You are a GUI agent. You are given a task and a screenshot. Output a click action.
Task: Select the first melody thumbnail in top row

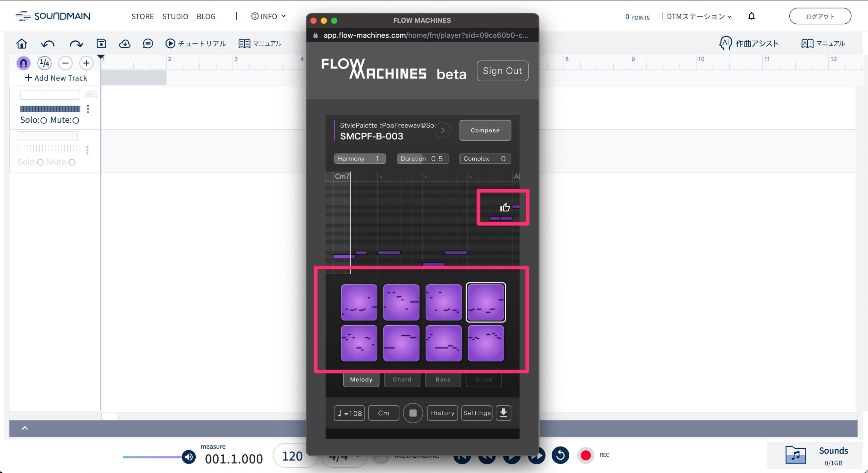(359, 302)
